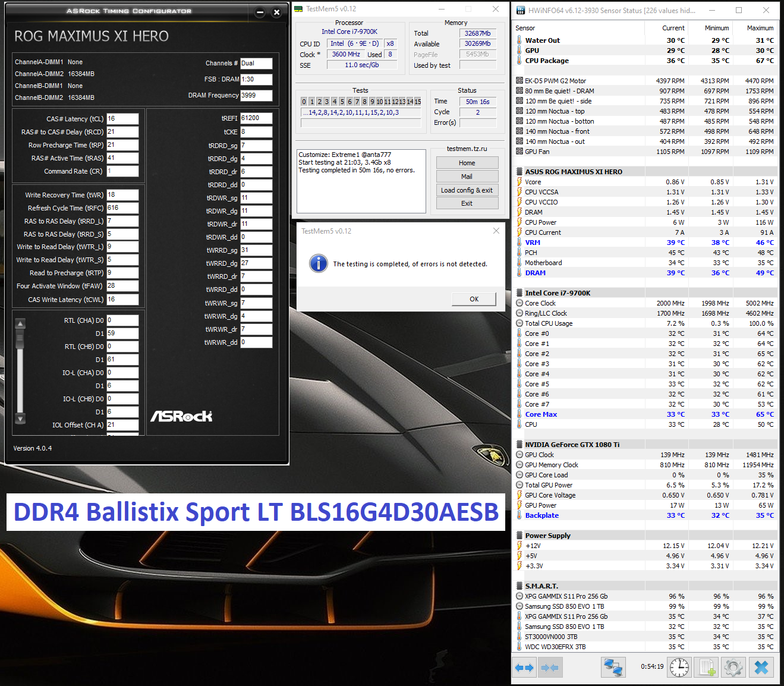The height and width of the screenshot is (686, 784).
Task: Click the FSB : DRAM ratio field
Action: 256,79
